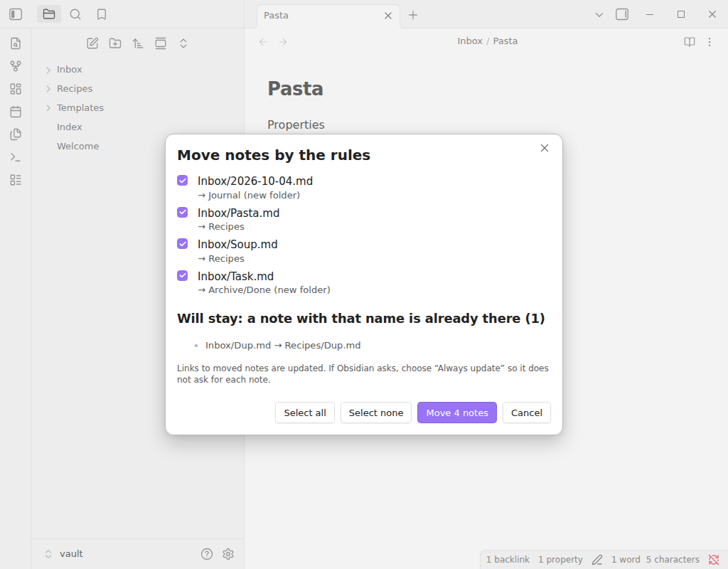Click Select none button

click(376, 413)
